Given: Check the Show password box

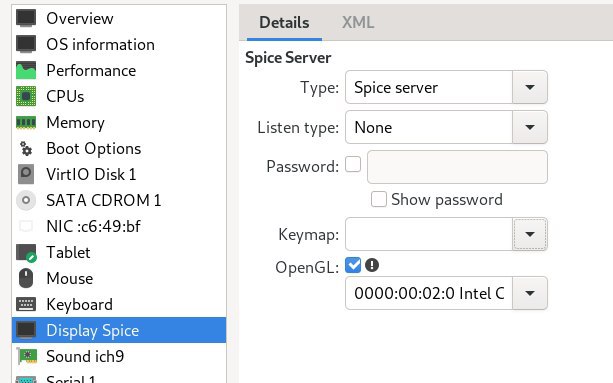Looking at the screenshot, I should point(379,199).
